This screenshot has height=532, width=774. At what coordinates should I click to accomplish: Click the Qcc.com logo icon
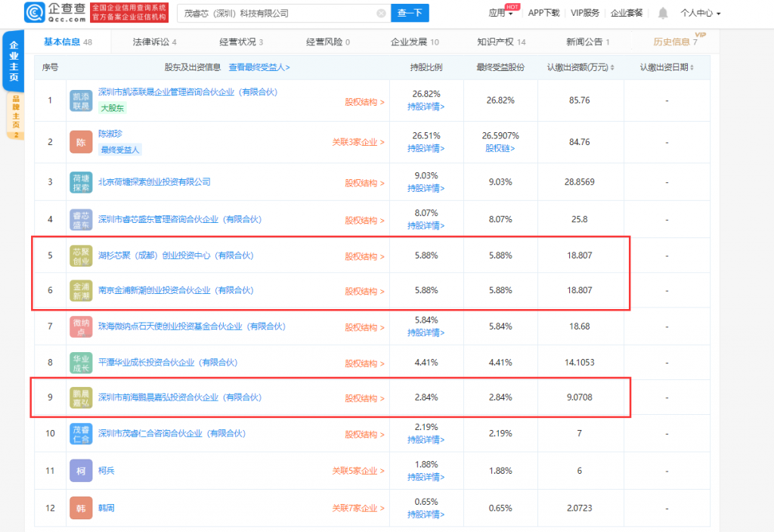click(34, 13)
